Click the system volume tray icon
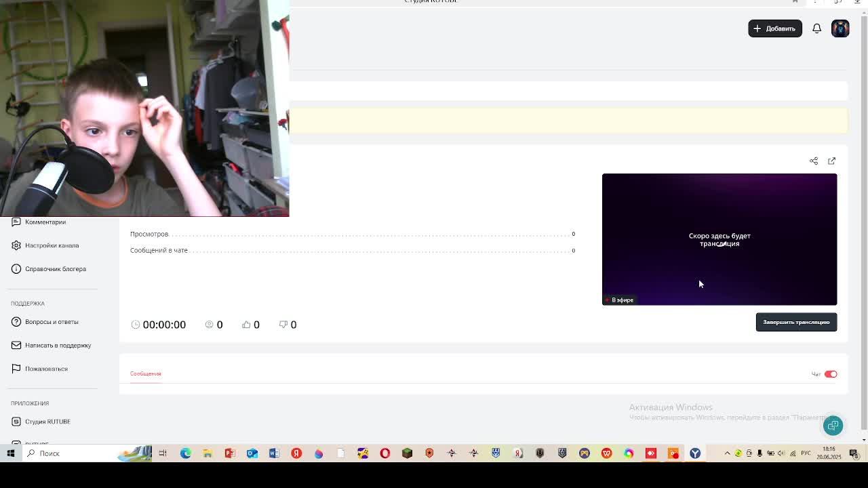 tap(781, 453)
